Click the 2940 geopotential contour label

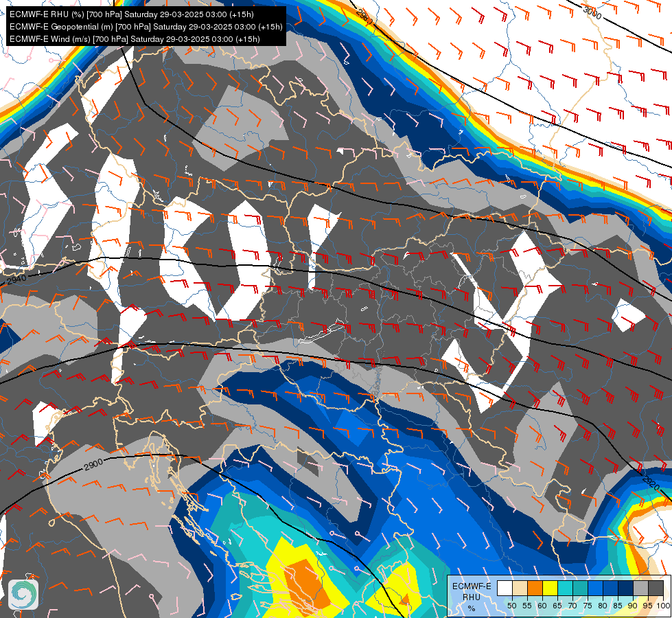pyautogui.click(x=16, y=280)
